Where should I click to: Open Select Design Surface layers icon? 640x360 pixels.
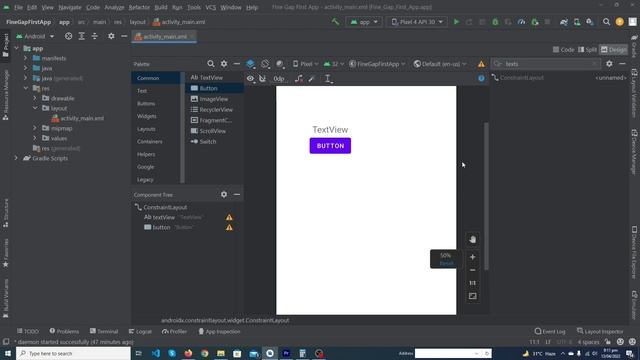pos(251,64)
